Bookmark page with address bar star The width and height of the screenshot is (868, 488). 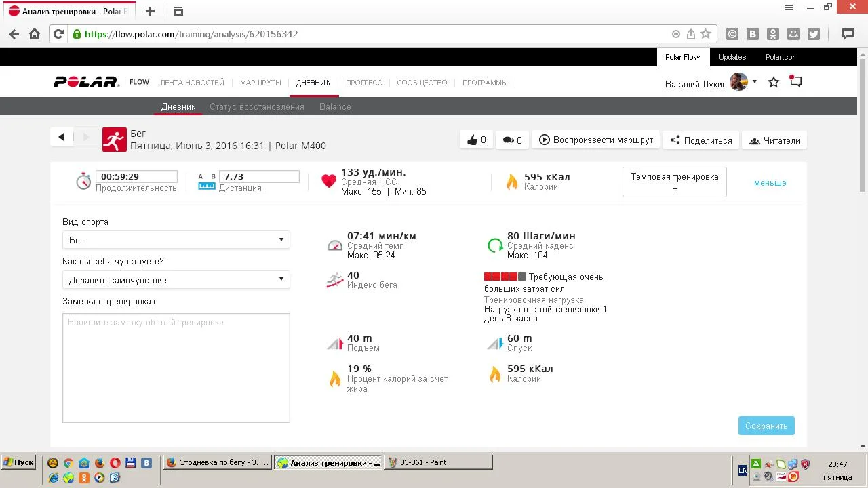(x=706, y=34)
